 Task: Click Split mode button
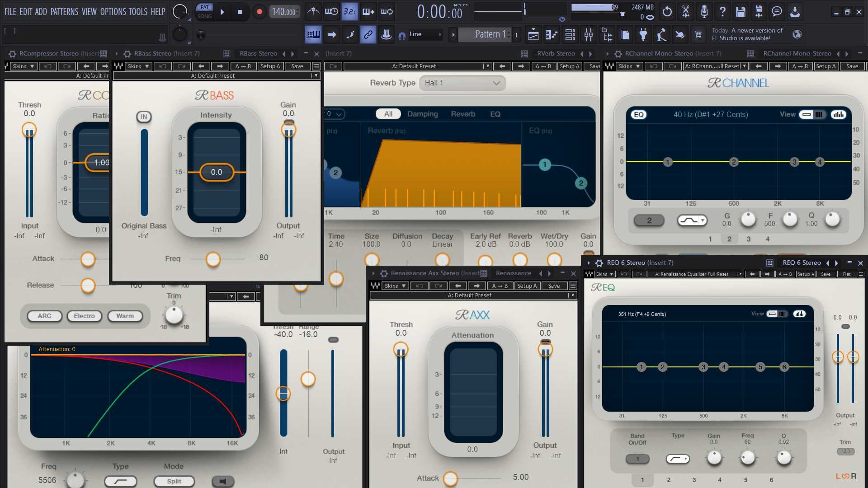174,482
